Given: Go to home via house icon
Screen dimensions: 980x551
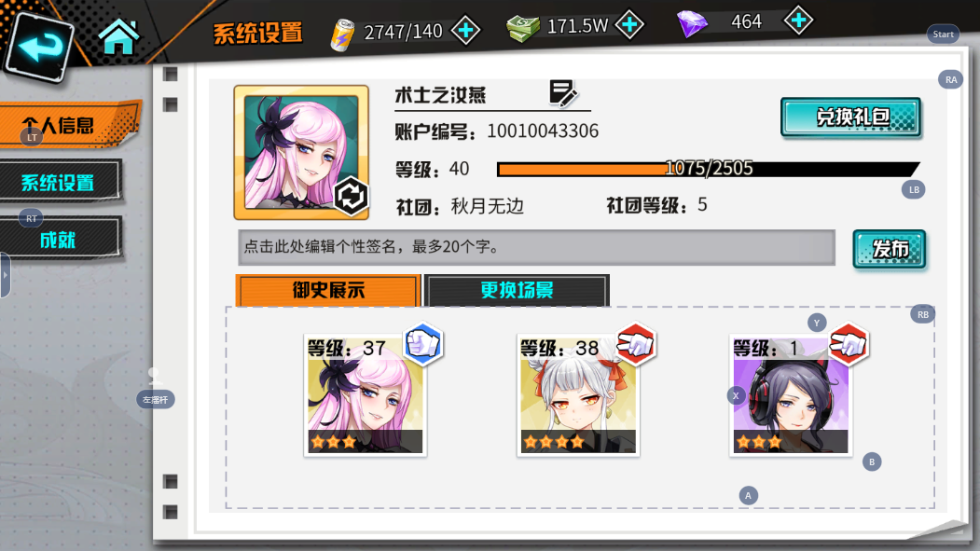Looking at the screenshot, I should (118, 37).
